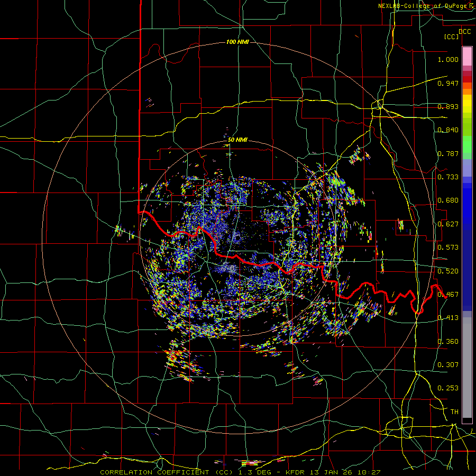Click the 0.680 scale value
The width and height of the screenshot is (476, 476).
click(448, 200)
